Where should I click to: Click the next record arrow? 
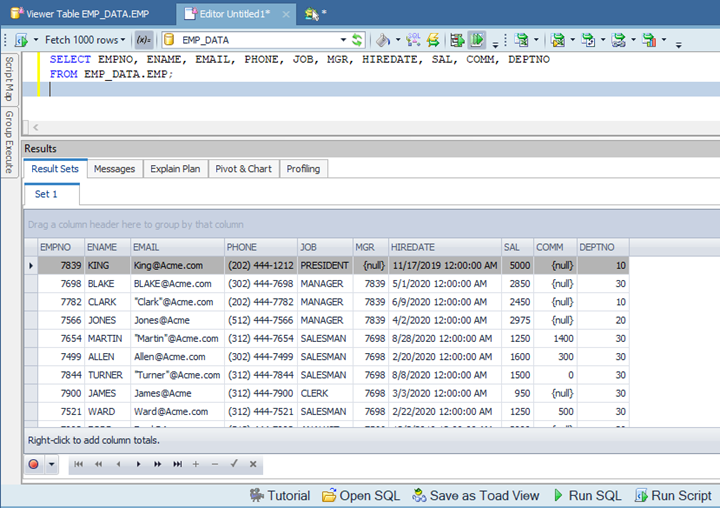click(x=138, y=464)
